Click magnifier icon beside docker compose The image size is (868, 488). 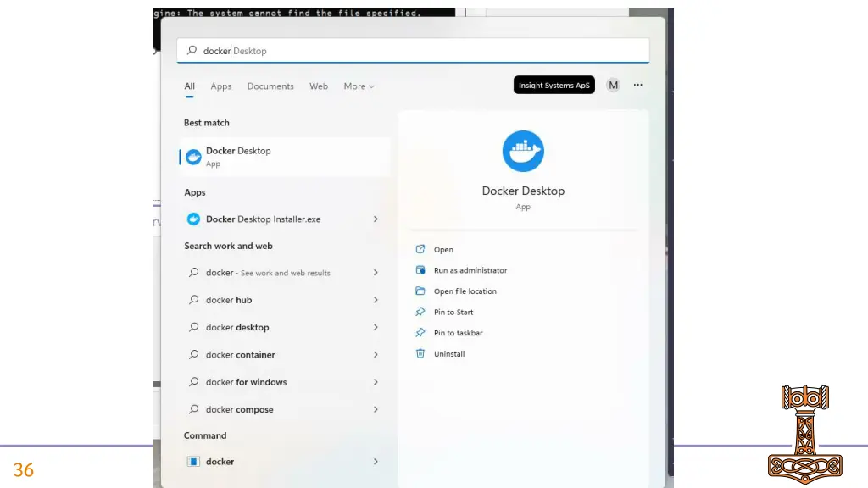coord(194,409)
